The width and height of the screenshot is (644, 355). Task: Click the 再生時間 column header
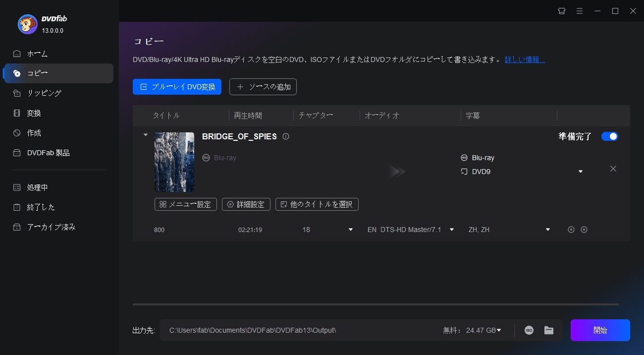pyautogui.click(x=248, y=116)
